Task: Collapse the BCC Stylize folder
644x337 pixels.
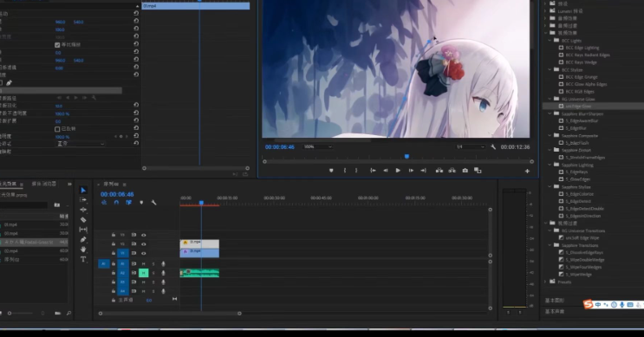Action: point(550,70)
